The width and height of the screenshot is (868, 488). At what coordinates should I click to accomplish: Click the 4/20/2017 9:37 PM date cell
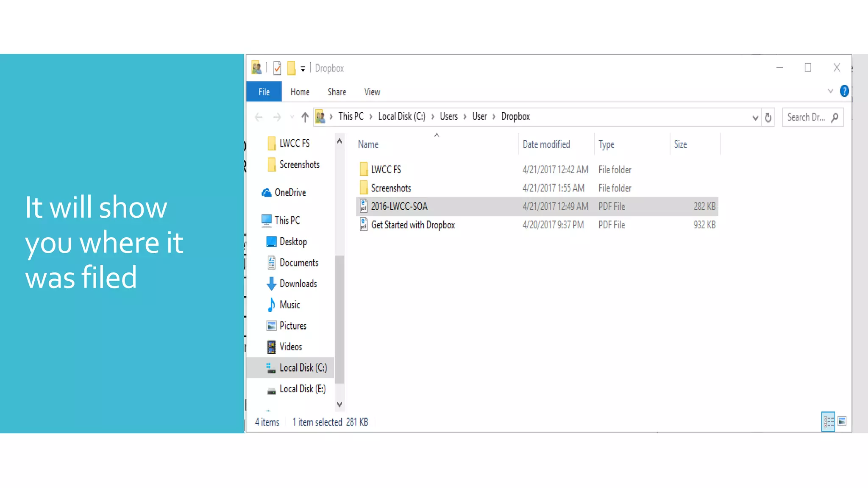pyautogui.click(x=553, y=225)
